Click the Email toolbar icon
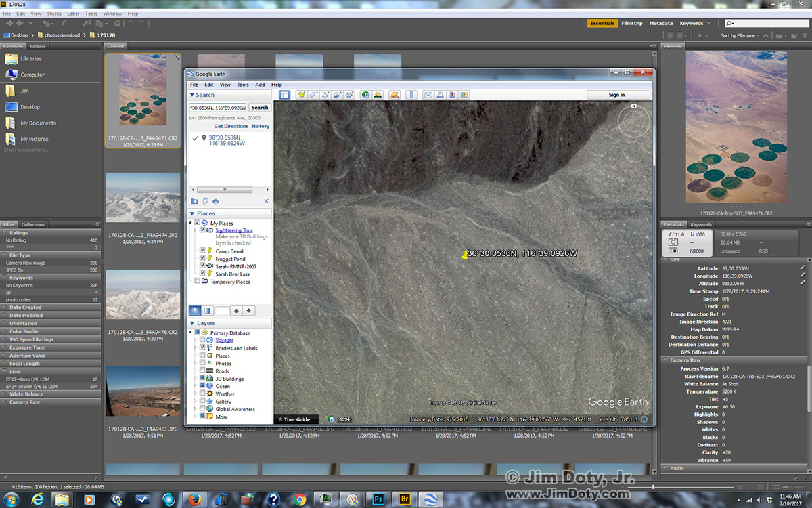The image size is (812, 508). point(428,95)
